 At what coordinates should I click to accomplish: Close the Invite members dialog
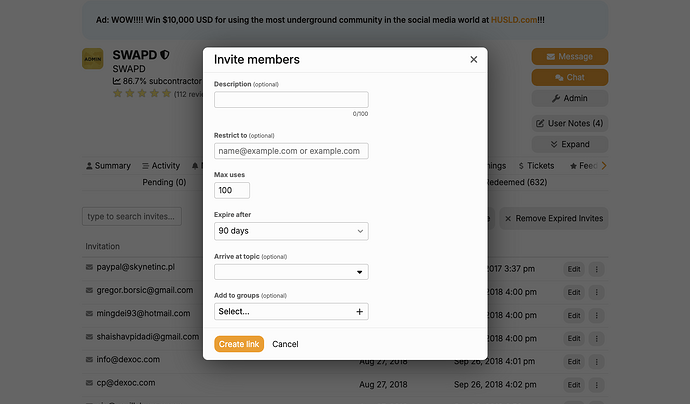(473, 59)
